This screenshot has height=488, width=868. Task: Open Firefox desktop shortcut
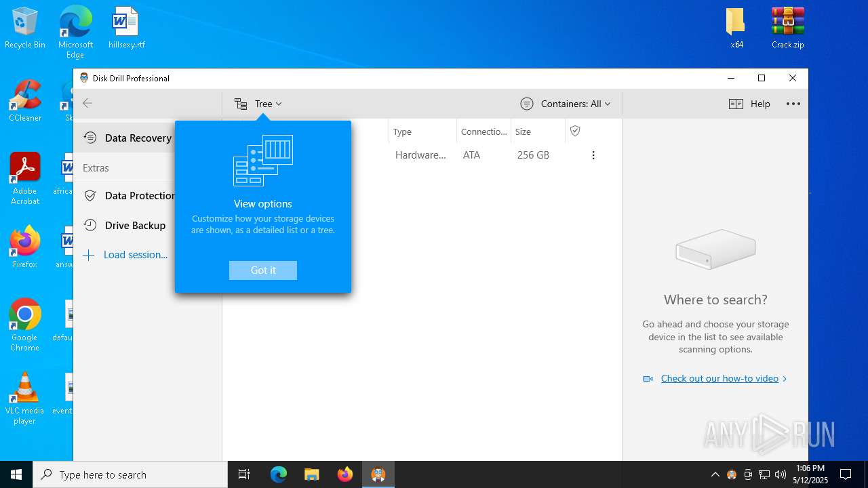tap(25, 247)
